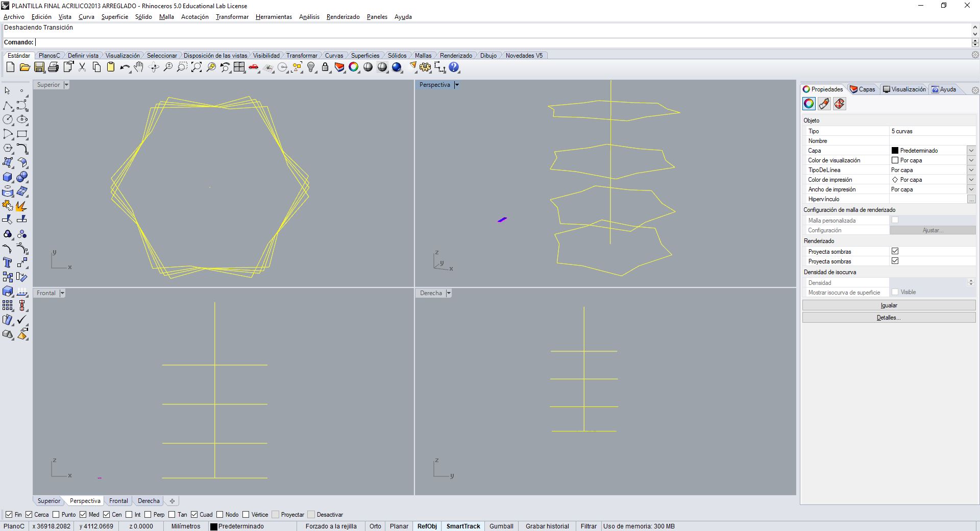Save the model with the floppy disk icon
The width and height of the screenshot is (980, 531).
(x=39, y=67)
